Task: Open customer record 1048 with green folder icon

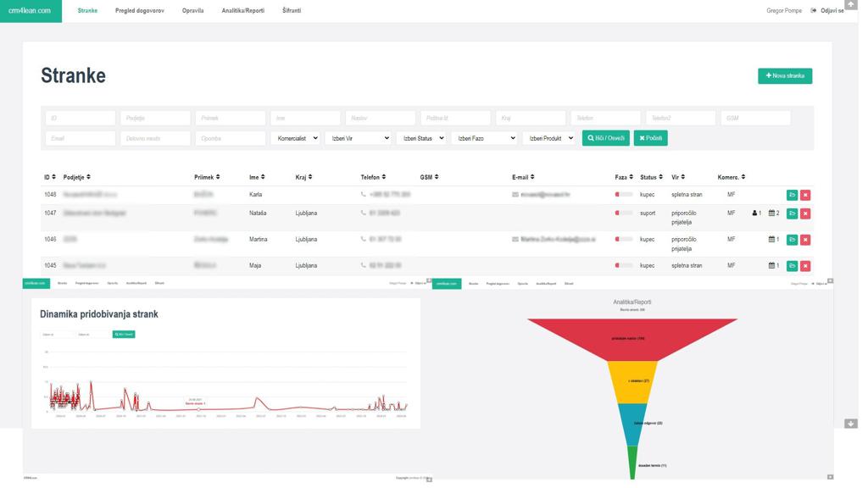Action: [793, 195]
